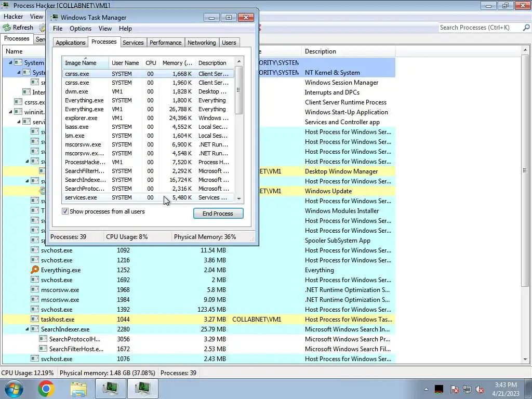Collapse the services.exe tree node
This screenshot has height=399, width=532.
19,122
